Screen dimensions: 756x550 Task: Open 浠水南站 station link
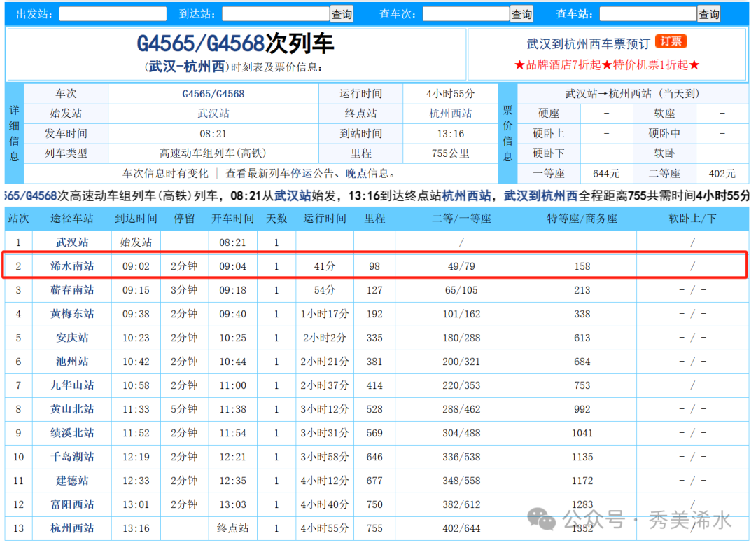click(72, 266)
